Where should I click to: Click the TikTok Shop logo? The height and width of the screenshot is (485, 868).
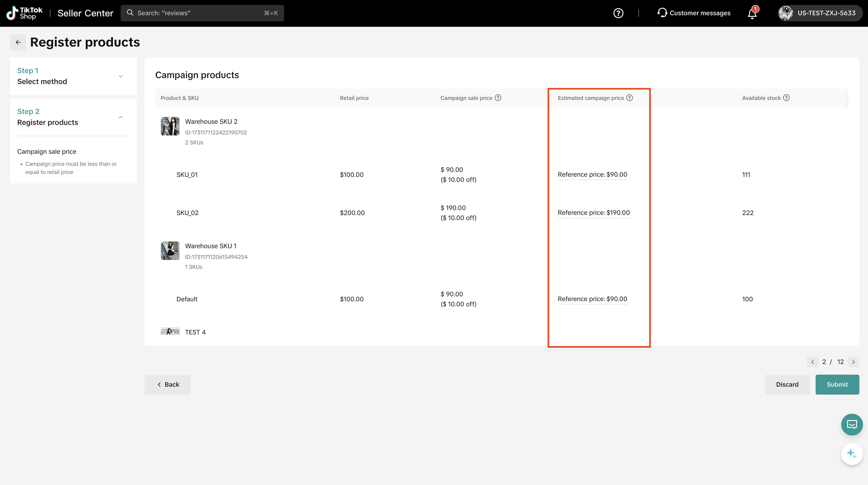point(25,13)
